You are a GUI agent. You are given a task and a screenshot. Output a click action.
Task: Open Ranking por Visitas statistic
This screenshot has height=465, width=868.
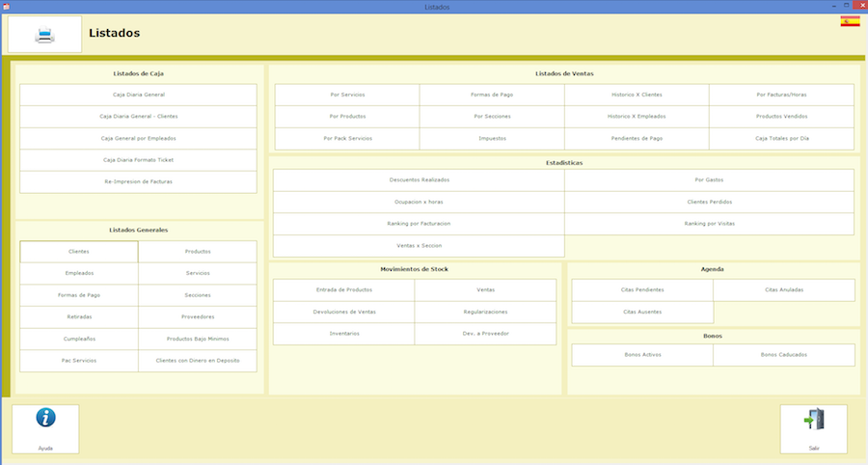(709, 223)
